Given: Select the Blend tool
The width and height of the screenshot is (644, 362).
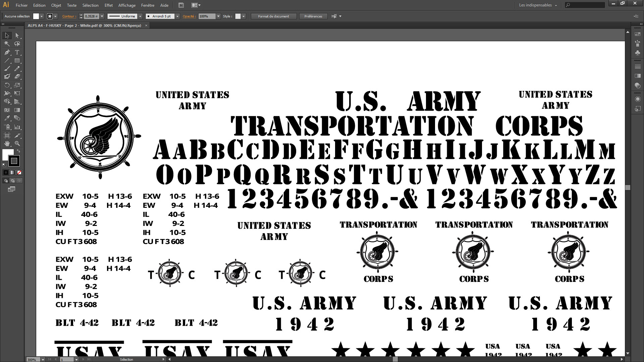Looking at the screenshot, I should [x=17, y=118].
